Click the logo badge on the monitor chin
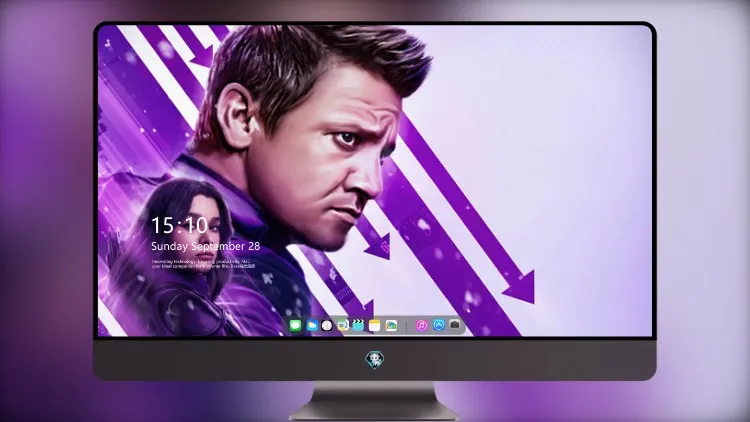 (x=375, y=359)
